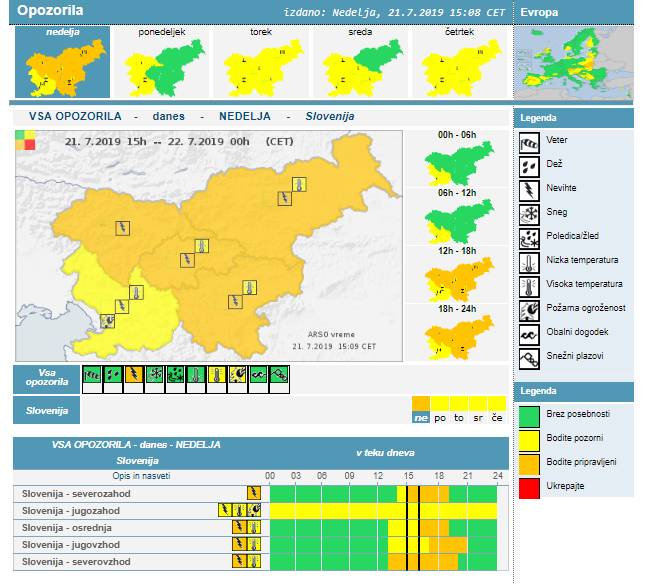Toggle the high temperature filter in Vsa opozorila row

point(217,375)
